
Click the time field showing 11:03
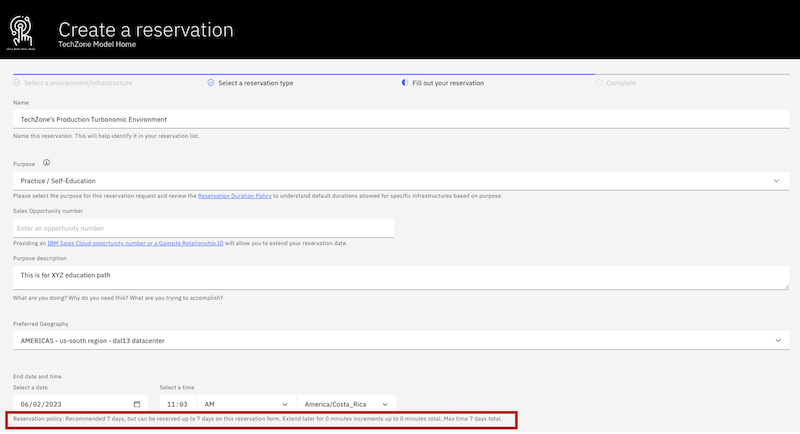(178, 404)
